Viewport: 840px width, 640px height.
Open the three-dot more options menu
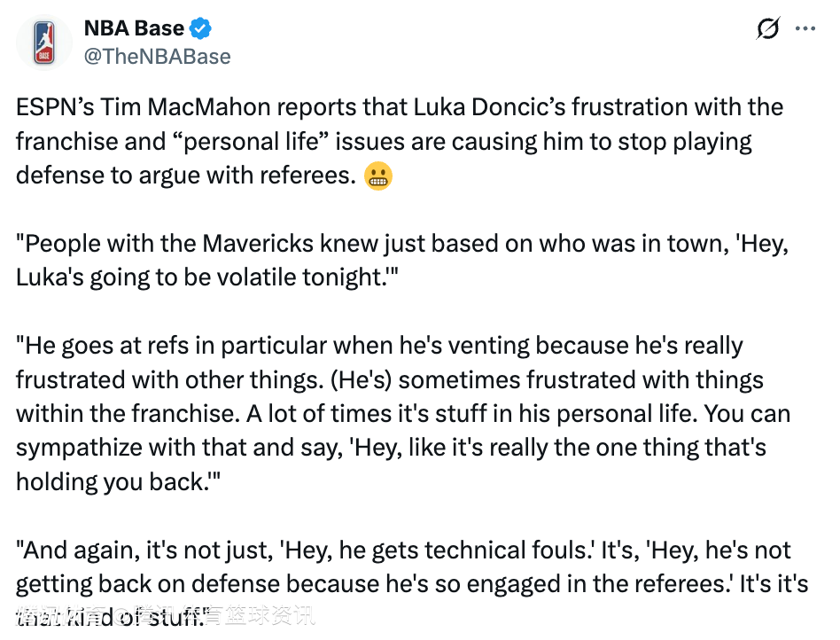[805, 29]
